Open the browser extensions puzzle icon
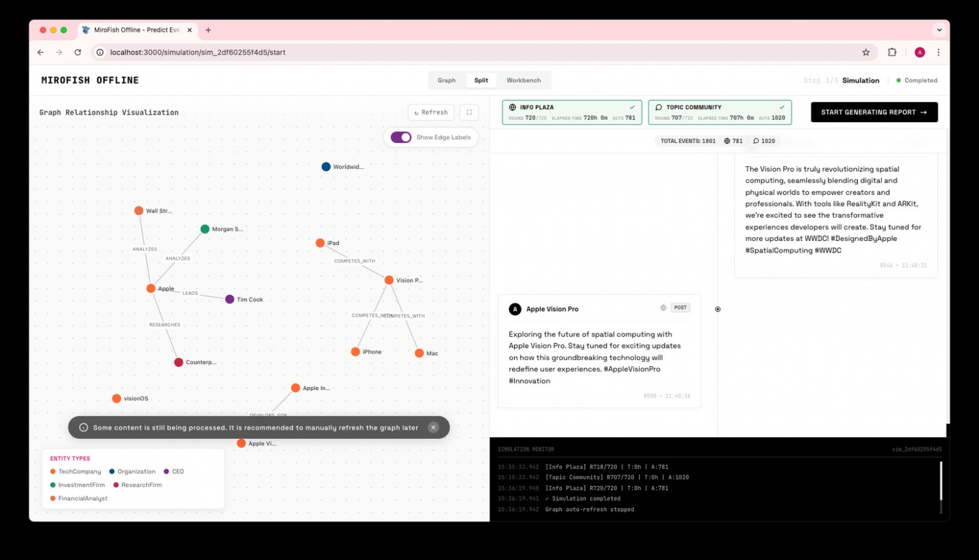Image resolution: width=979 pixels, height=560 pixels. pos(892,53)
